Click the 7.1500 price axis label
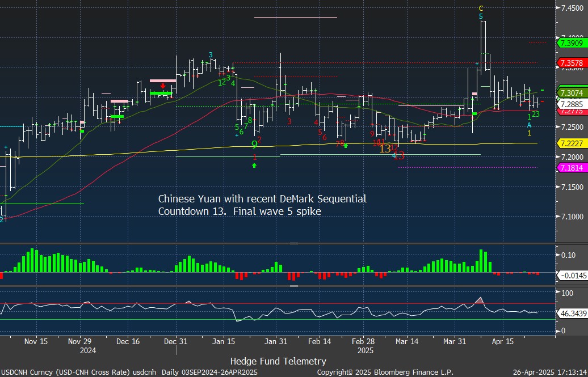This screenshot has width=588, height=377. point(572,187)
